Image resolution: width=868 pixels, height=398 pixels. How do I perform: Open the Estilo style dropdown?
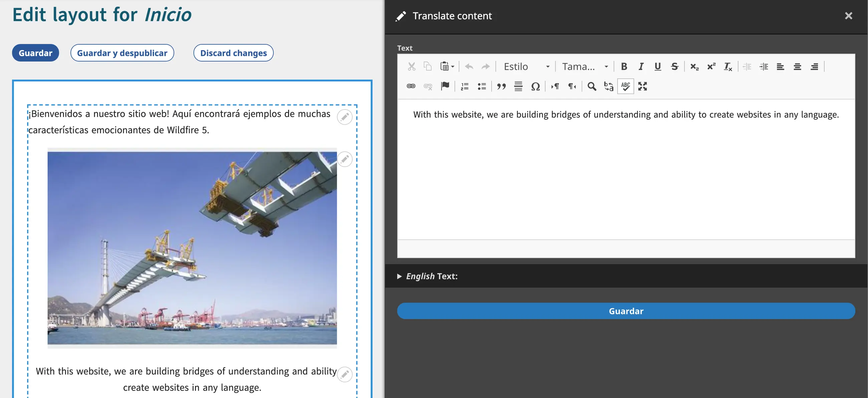click(526, 66)
